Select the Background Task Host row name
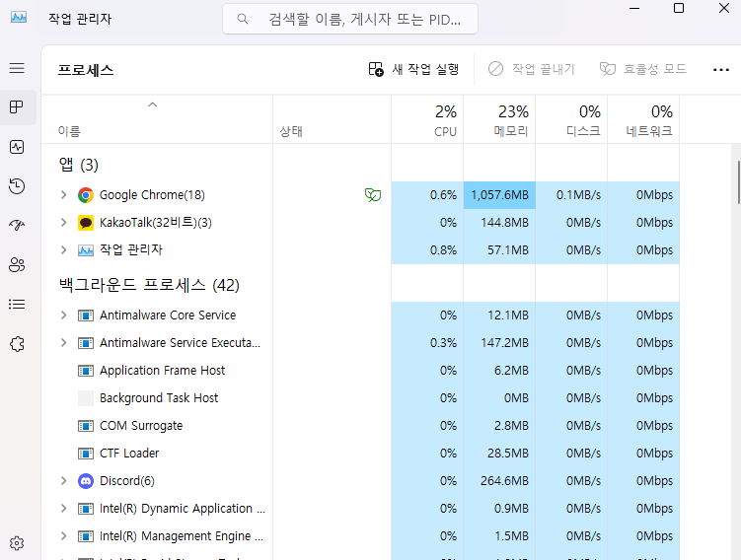The width and height of the screenshot is (741, 560). coord(159,398)
